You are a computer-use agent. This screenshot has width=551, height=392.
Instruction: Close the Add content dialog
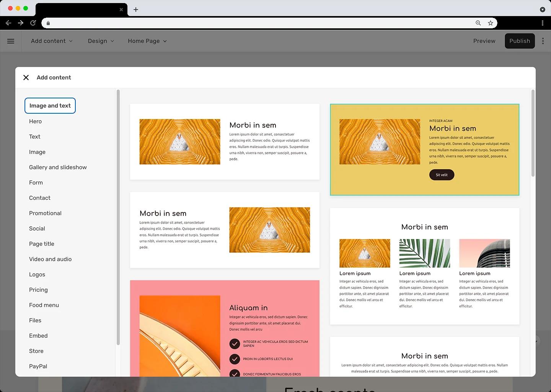pyautogui.click(x=26, y=77)
